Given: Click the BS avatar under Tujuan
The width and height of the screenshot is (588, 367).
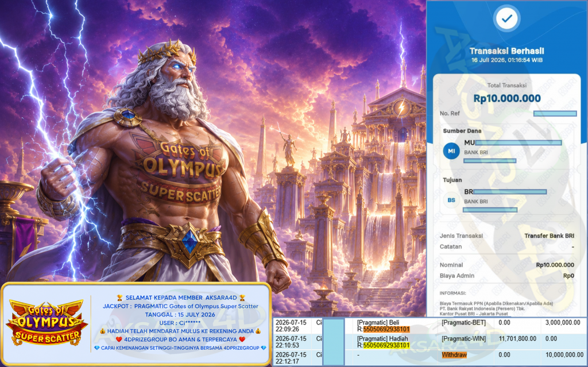Looking at the screenshot, I should tap(451, 200).
